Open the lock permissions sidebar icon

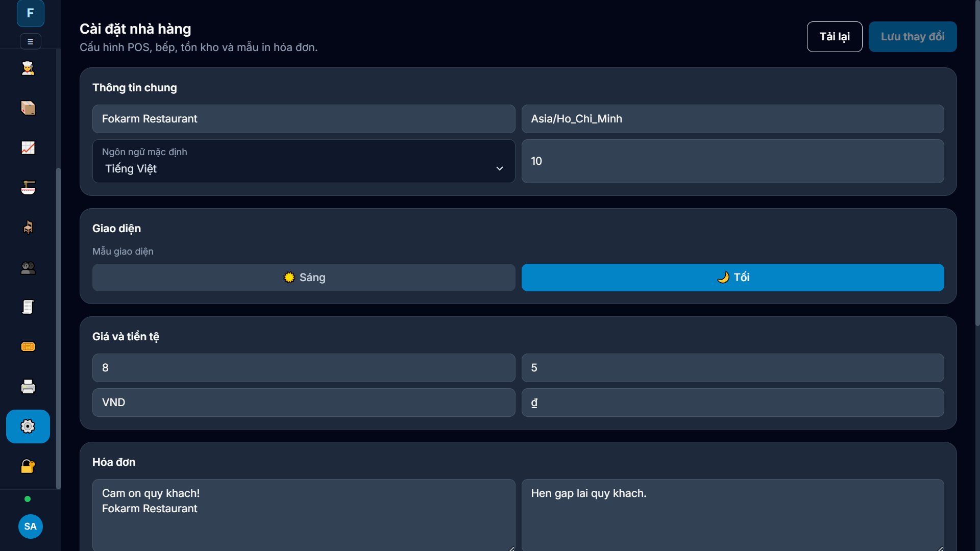coord(28,466)
